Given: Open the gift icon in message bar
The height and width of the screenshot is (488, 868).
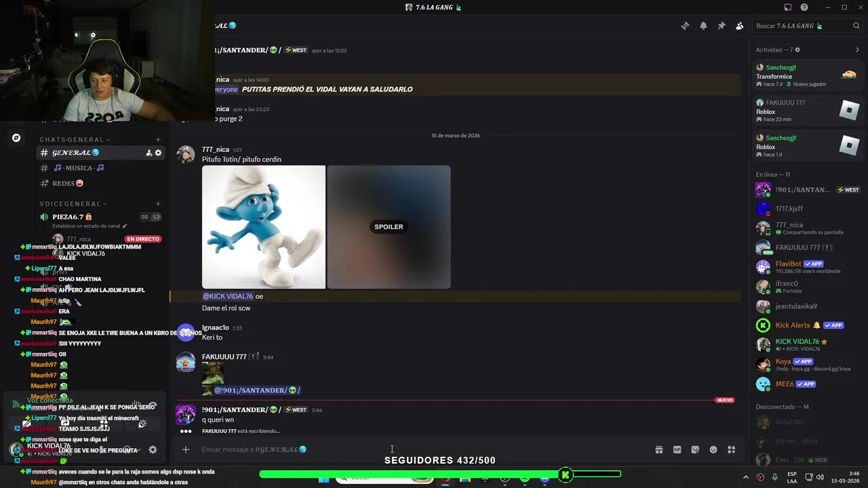Looking at the screenshot, I should tap(658, 449).
